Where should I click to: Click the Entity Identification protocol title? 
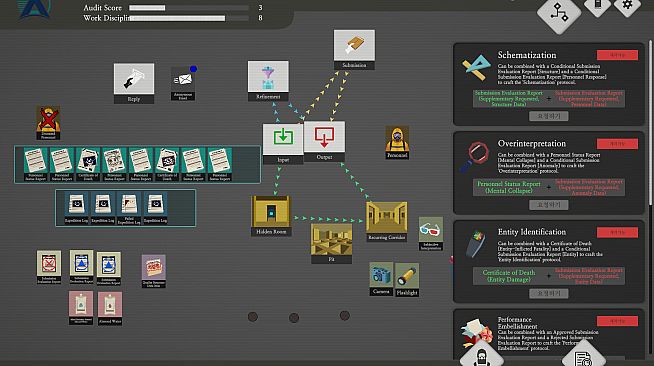tap(532, 232)
